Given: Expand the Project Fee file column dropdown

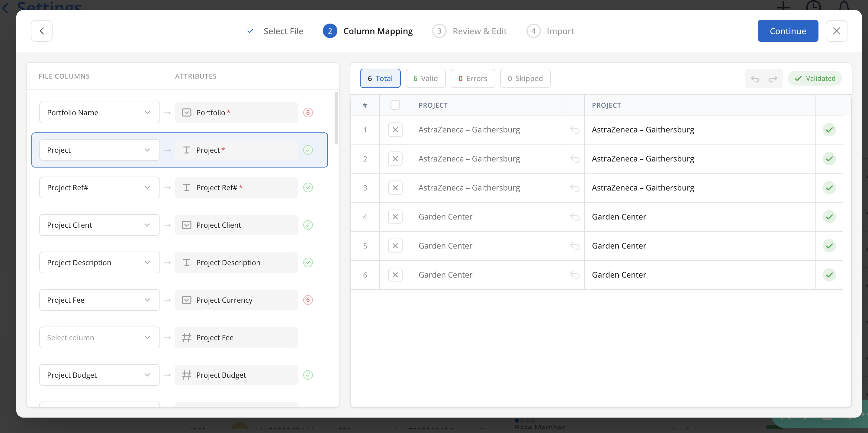Looking at the screenshot, I should pos(99,300).
